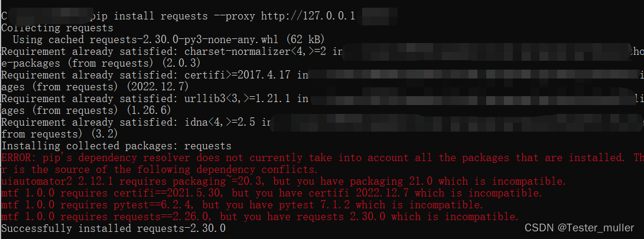This screenshot has width=644, height=239.
Task: Click the mtf requires pytest==6.2.4 line
Action: (x=242, y=205)
